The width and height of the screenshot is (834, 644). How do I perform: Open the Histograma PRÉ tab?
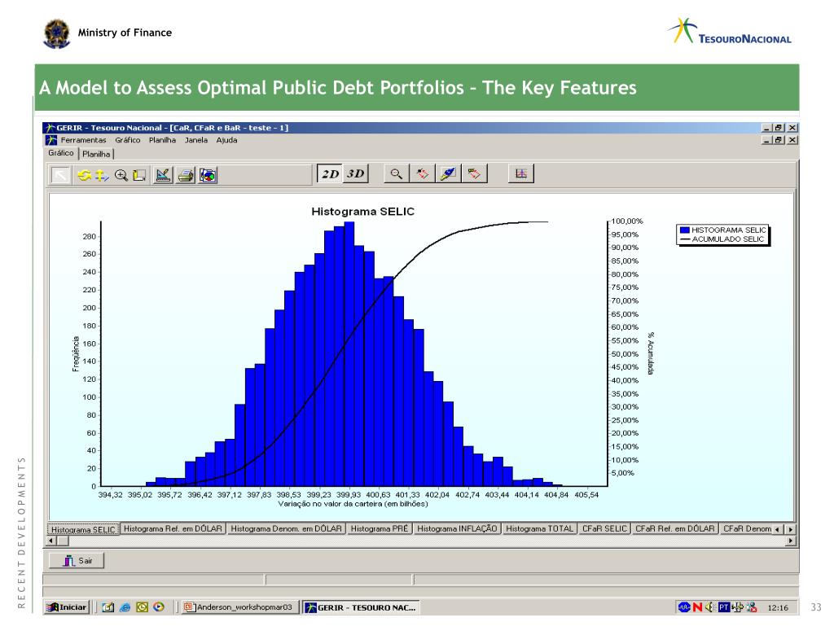tap(380, 528)
